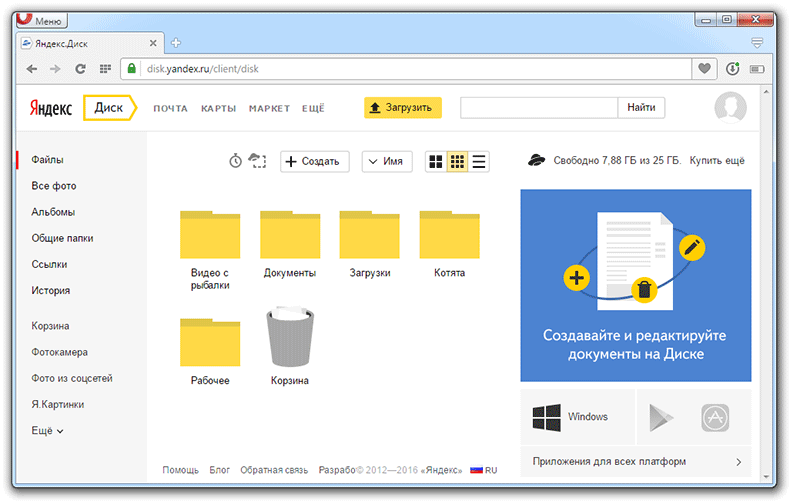Click the UFO storage icon
790x501 pixels.
(537, 160)
